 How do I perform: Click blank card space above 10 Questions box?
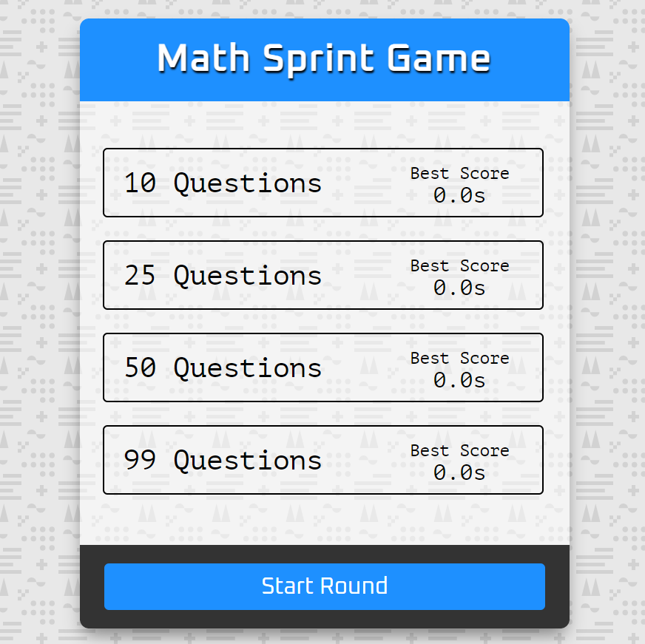pos(324,126)
